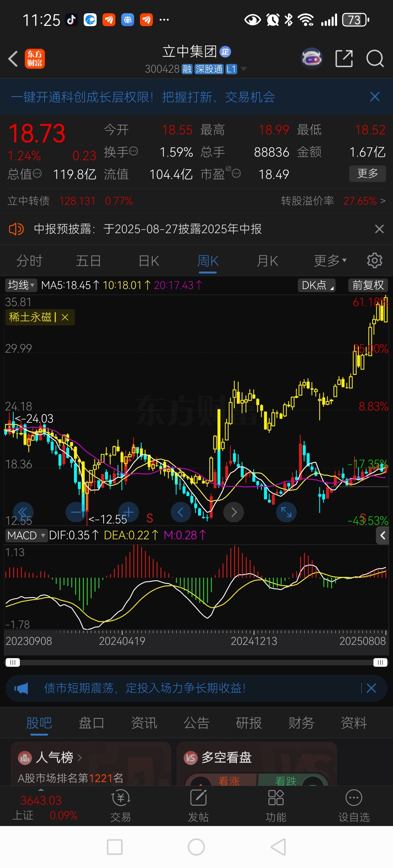Expand the 更多 period dropdown

coord(330,261)
